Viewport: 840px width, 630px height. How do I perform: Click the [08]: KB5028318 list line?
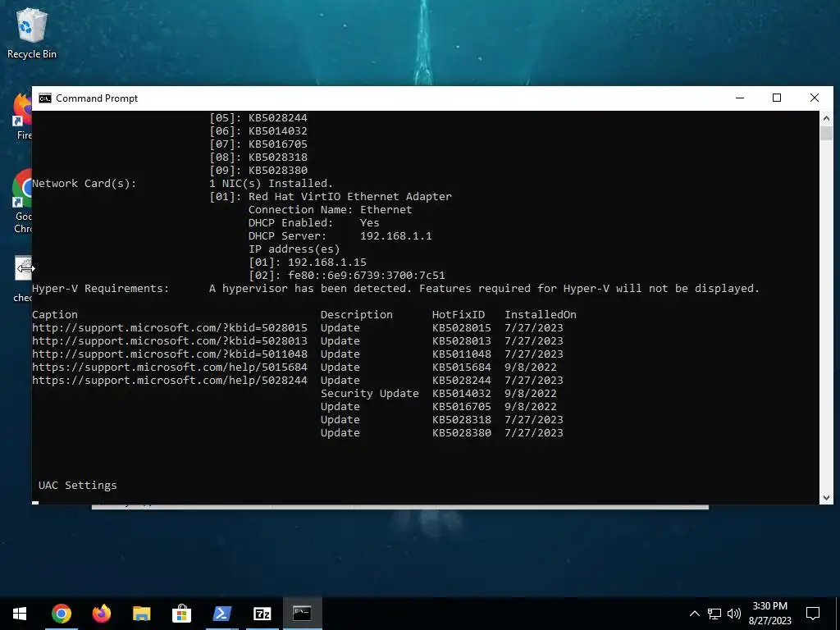click(x=258, y=157)
